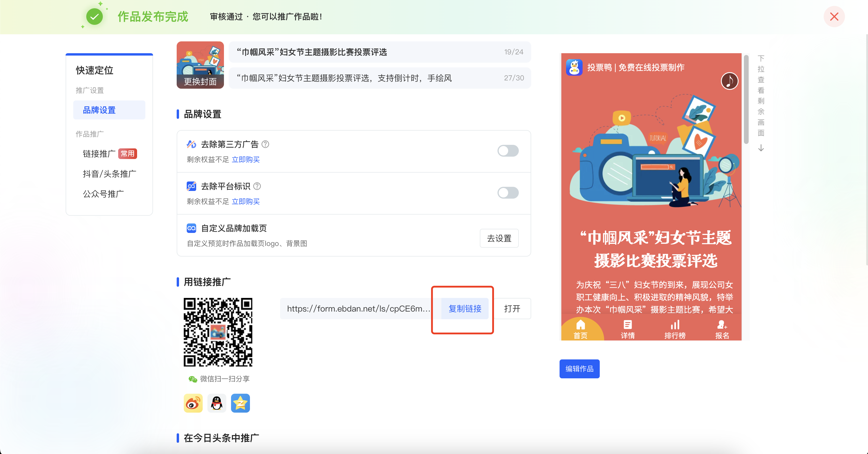Image resolution: width=868 pixels, height=454 pixels.
Task: Show help for 去除第三方广告
Action: click(x=266, y=144)
